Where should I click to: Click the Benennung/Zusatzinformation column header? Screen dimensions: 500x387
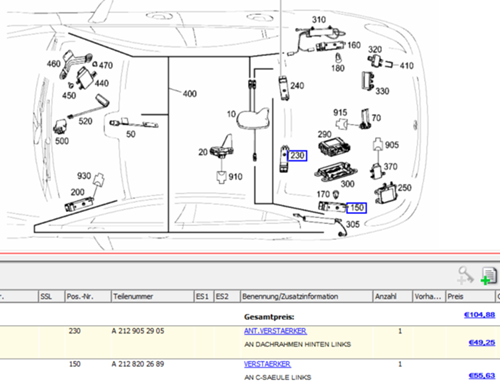306,296
